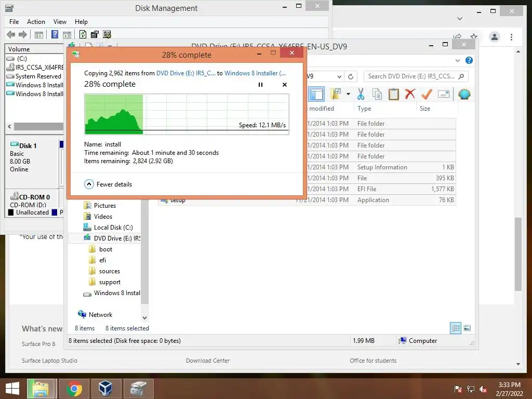Open Chrome's three-dot menu
532x399 pixels.
coord(511,37)
